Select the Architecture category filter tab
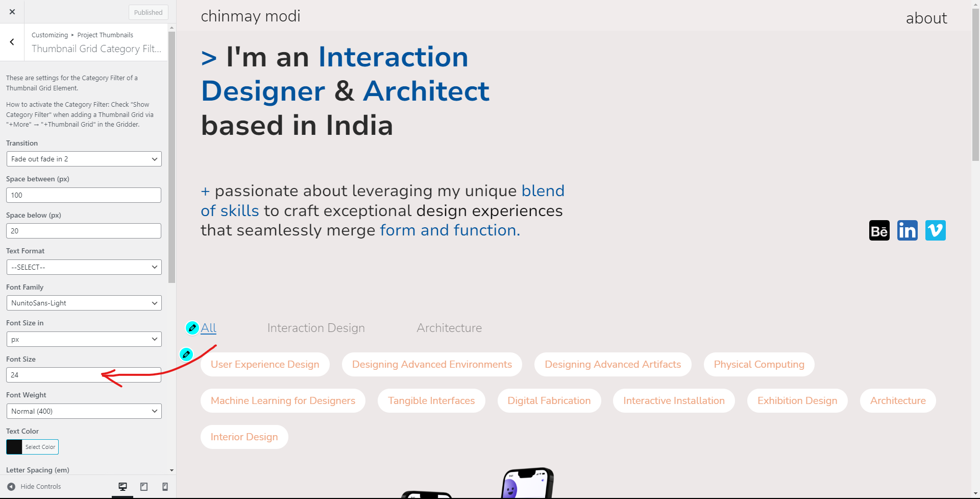This screenshot has height=499, width=980. point(449,328)
